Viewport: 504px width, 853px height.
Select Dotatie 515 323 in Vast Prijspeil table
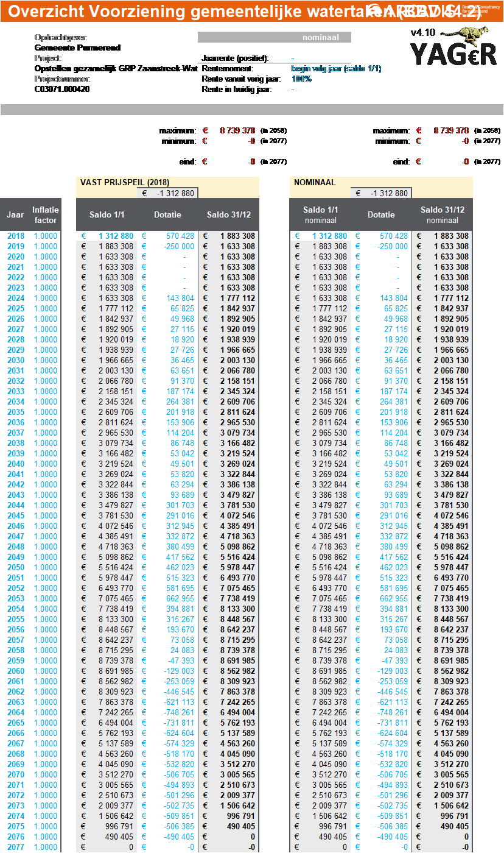(x=180, y=578)
